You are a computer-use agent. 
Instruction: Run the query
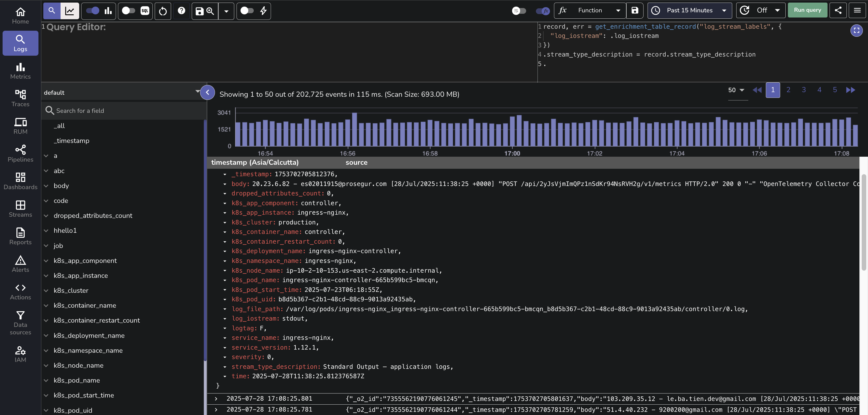(x=807, y=10)
